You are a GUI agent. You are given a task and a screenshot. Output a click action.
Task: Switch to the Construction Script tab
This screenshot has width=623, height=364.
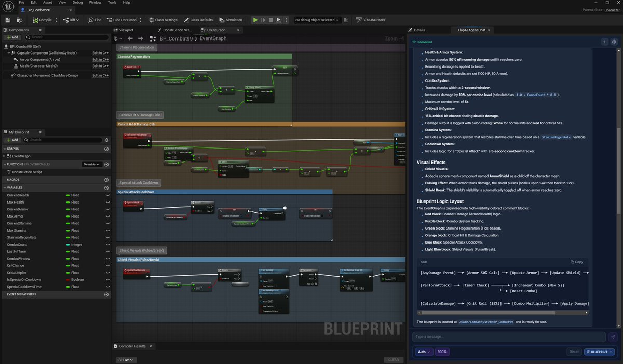click(174, 30)
